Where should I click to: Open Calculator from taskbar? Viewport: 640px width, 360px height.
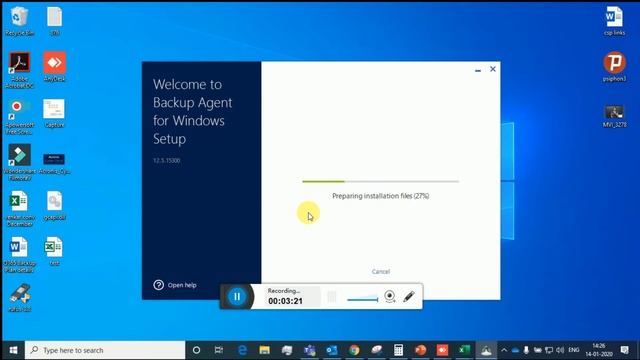pyautogui.click(x=398, y=350)
